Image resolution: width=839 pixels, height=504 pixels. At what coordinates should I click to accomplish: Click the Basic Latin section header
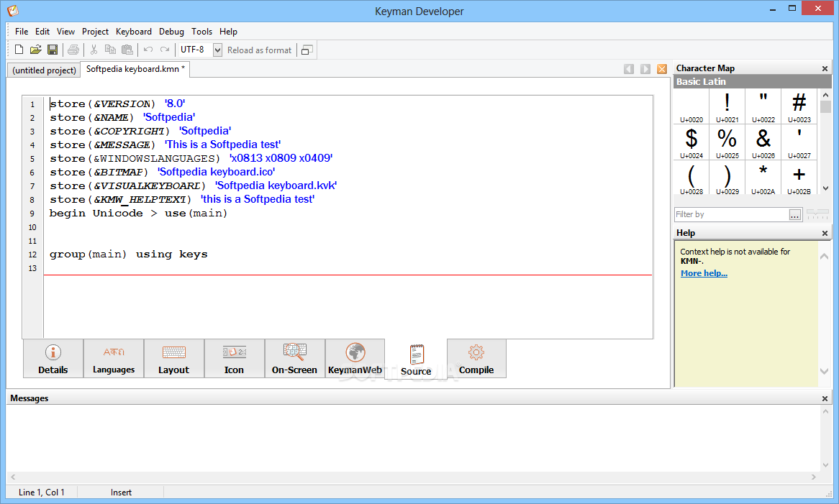click(753, 82)
